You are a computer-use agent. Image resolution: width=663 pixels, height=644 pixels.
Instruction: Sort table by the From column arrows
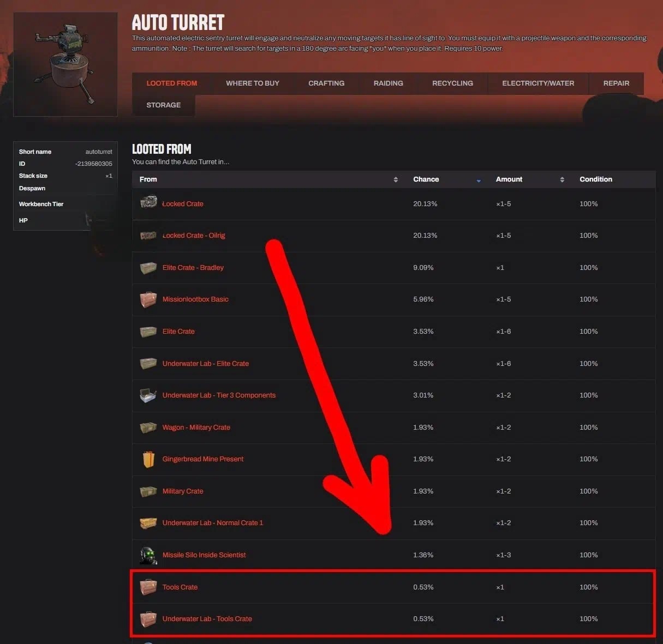click(396, 179)
